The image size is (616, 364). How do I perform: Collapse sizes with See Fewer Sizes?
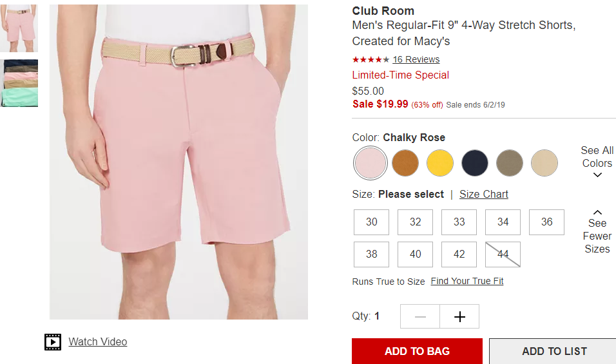click(x=597, y=232)
